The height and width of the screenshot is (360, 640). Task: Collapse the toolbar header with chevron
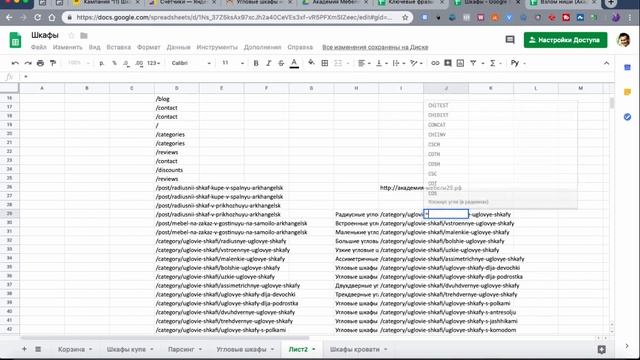click(607, 63)
